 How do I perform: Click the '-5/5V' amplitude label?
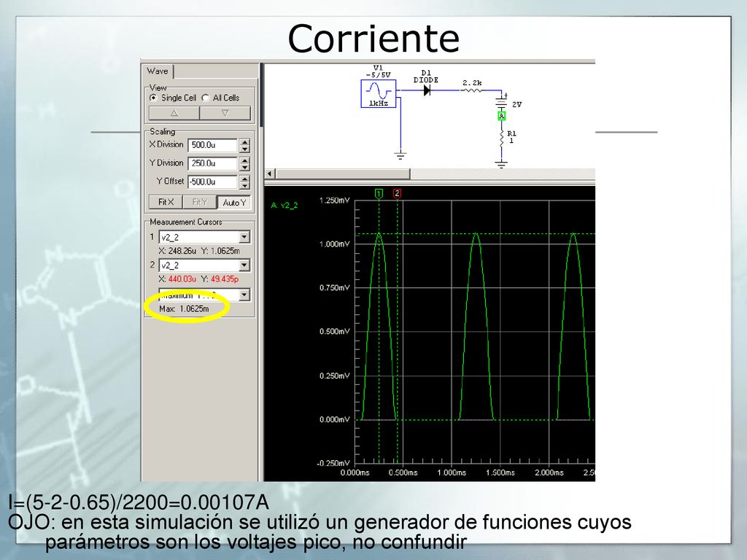(379, 75)
